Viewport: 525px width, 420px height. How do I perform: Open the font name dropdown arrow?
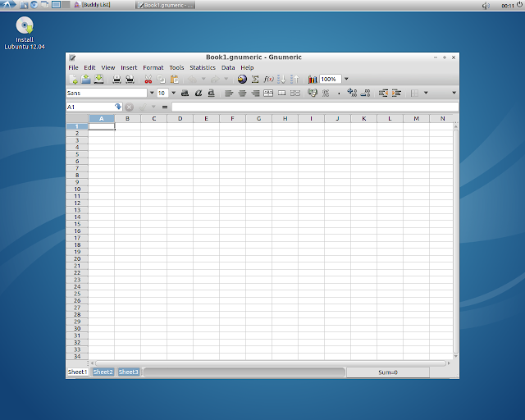point(152,93)
